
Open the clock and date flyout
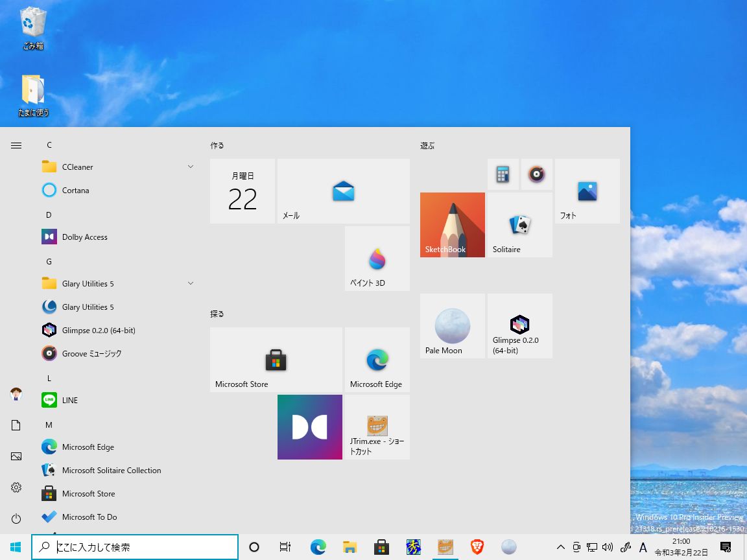(x=682, y=547)
